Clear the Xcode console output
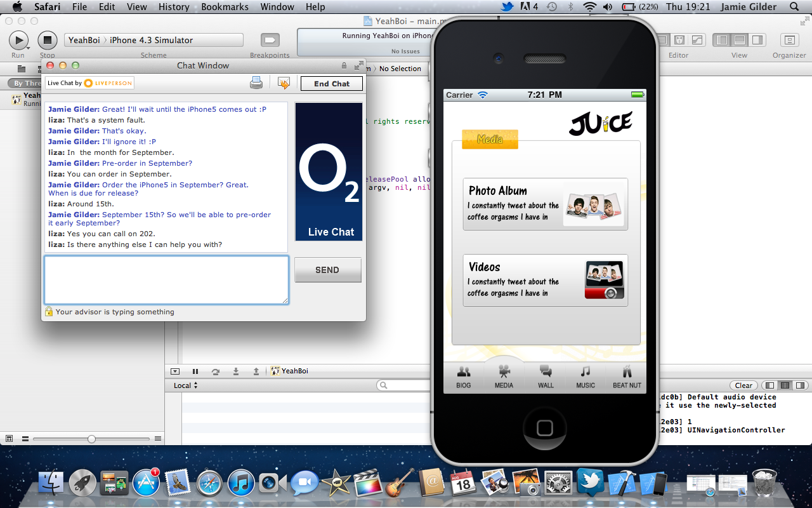Screen dimensions: 812x508 coord(743,385)
